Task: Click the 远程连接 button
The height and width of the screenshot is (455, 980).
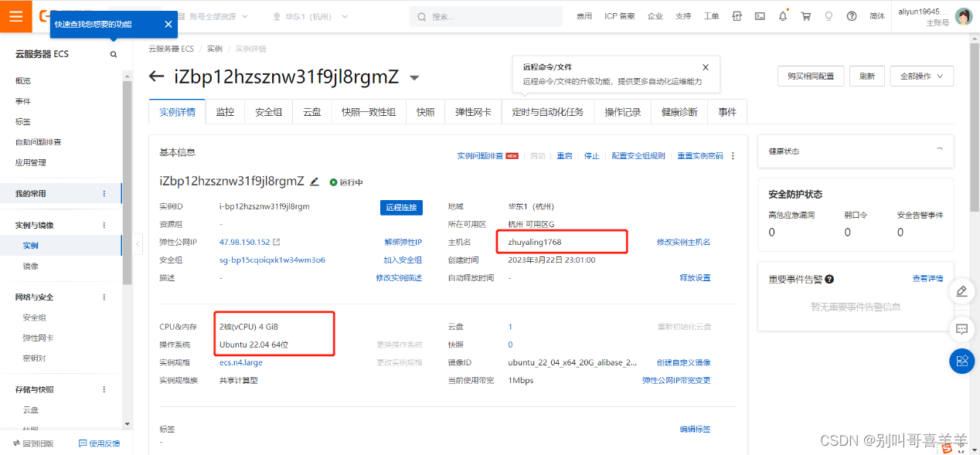Action: click(401, 207)
